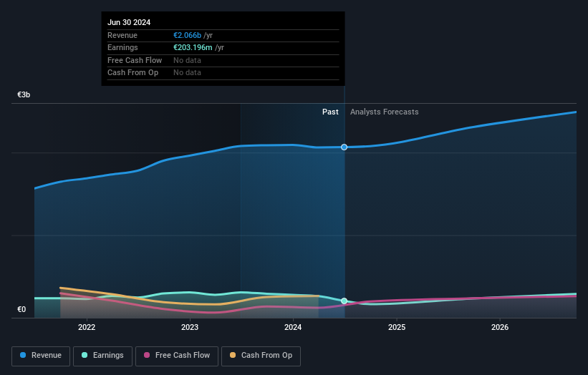Screen dimensions: 588x375
Task: Click the orange Cash From Op legend dot
Action: coord(233,355)
